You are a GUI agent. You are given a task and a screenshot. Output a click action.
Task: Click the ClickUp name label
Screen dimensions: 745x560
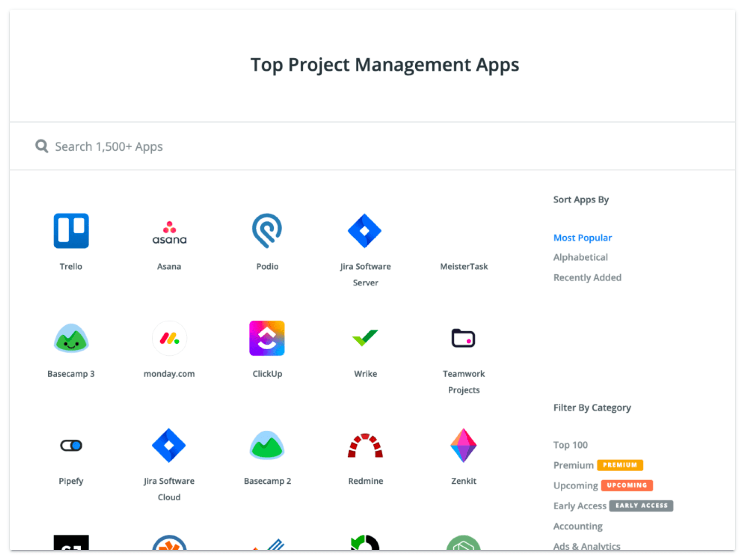click(x=267, y=374)
